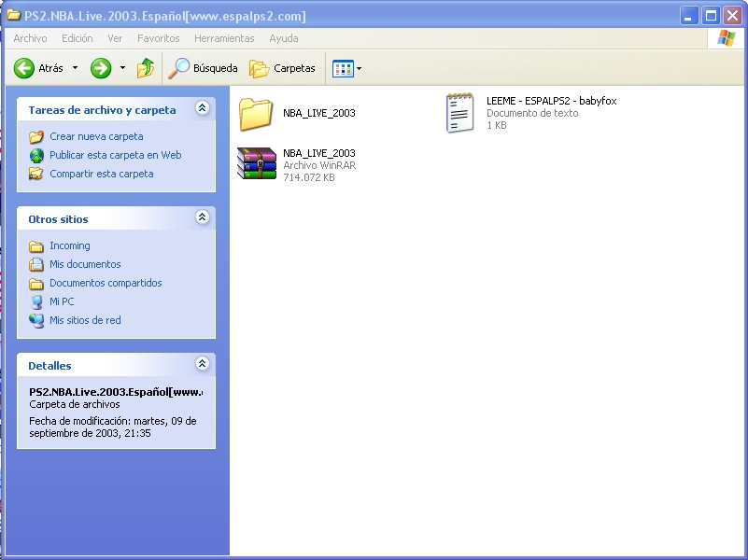Viewport: 748px width, 560px height.
Task: Open Búsqueda search magnifier
Action: click(179, 68)
